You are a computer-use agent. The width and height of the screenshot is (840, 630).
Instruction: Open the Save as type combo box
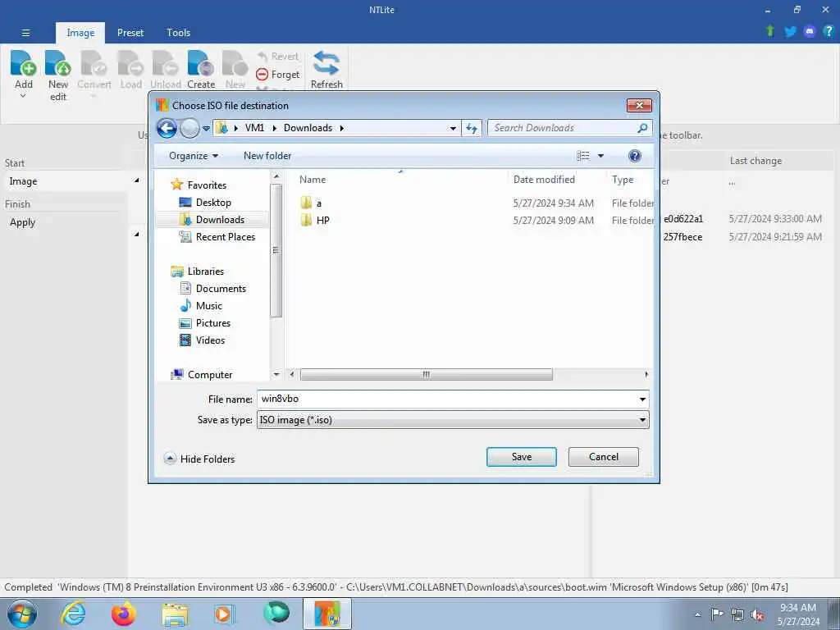point(453,420)
